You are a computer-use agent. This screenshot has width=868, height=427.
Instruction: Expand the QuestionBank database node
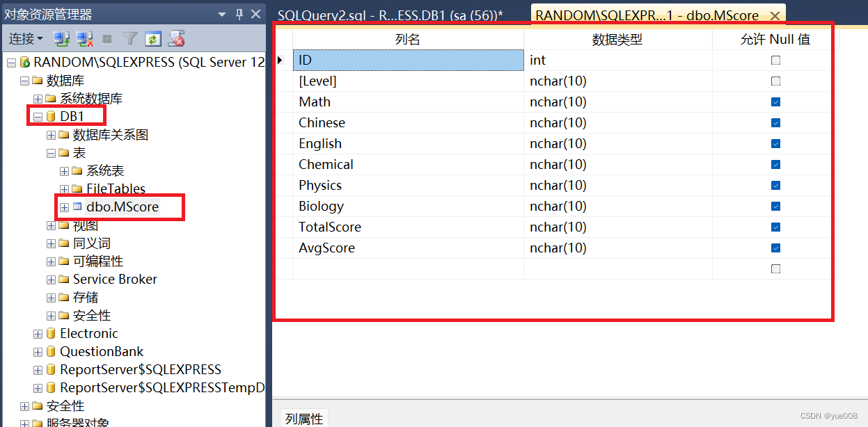point(38,351)
